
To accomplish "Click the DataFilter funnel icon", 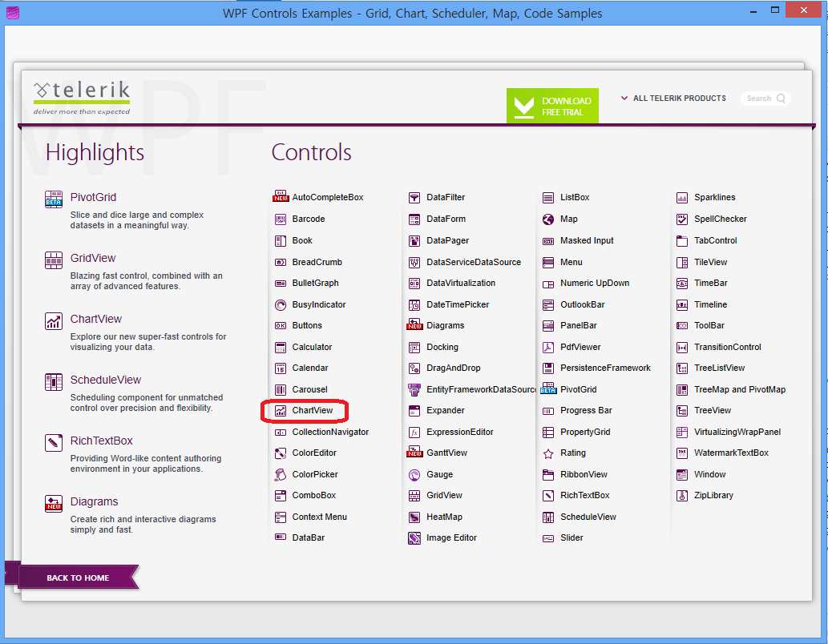I will pos(414,197).
